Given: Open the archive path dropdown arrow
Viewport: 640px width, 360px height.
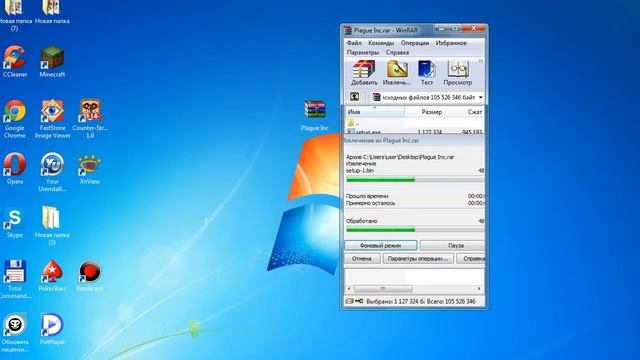Looking at the screenshot, I should pyautogui.click(x=480, y=97).
